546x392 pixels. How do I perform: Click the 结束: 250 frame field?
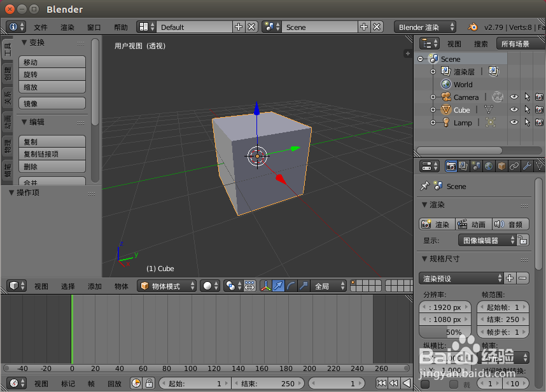(x=502, y=319)
